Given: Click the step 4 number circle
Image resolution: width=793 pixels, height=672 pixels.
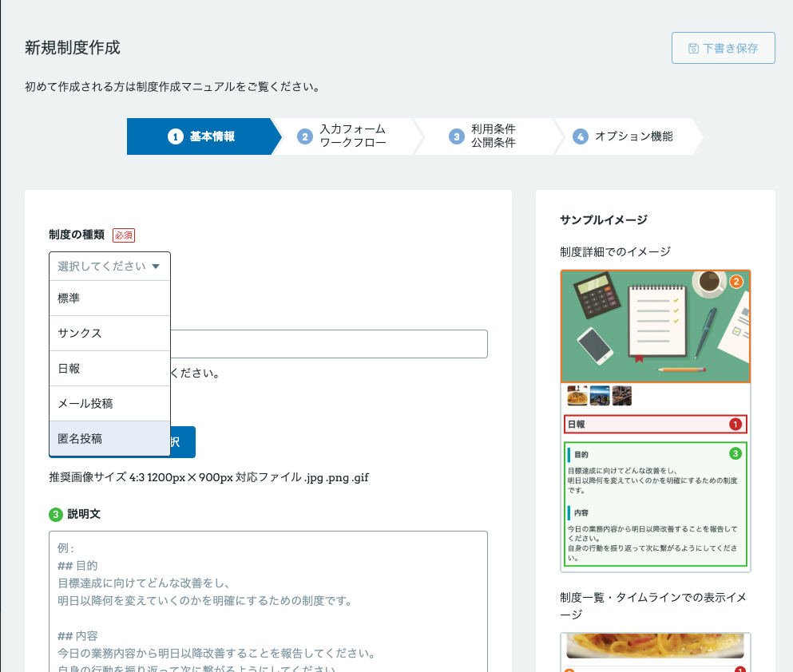Looking at the screenshot, I should [x=580, y=136].
